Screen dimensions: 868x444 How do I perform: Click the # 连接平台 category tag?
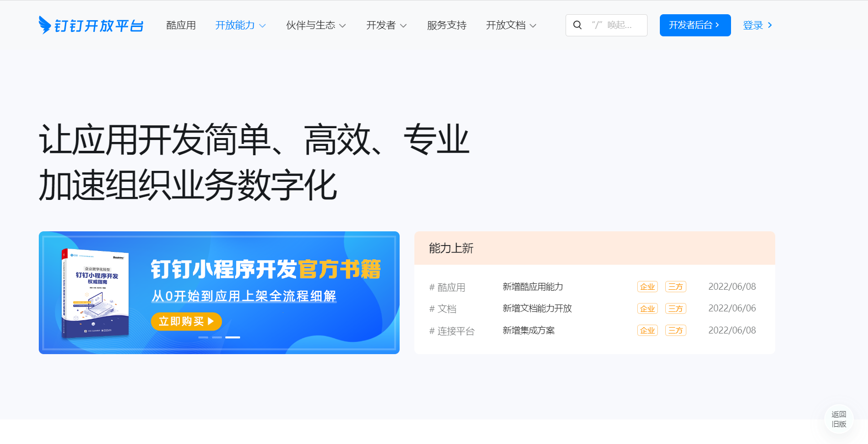452,331
